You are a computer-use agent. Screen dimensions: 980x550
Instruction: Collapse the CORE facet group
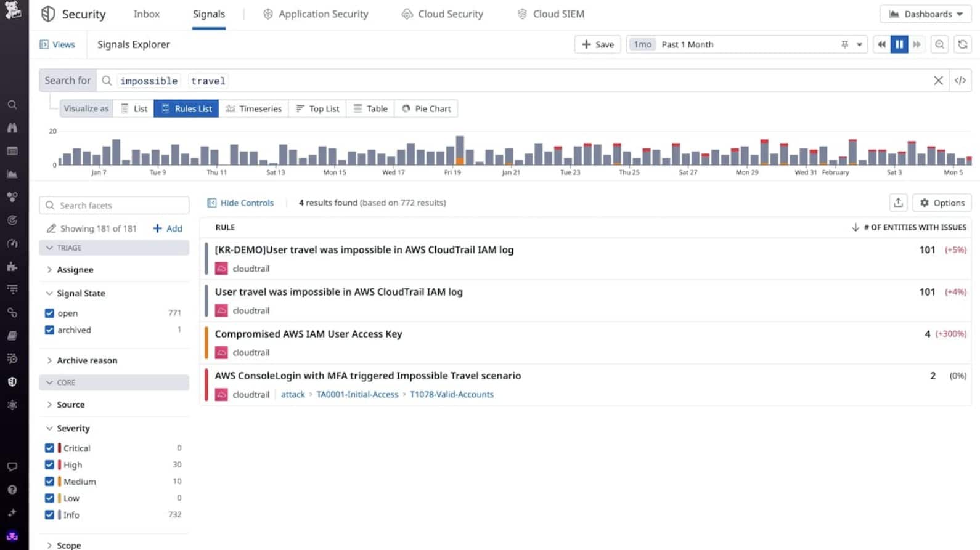[114, 382]
